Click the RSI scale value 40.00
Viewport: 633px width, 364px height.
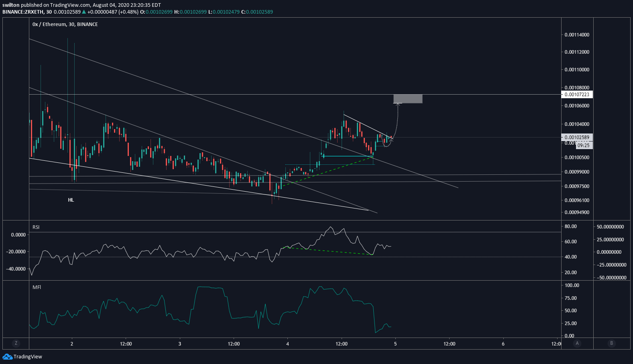571,257
